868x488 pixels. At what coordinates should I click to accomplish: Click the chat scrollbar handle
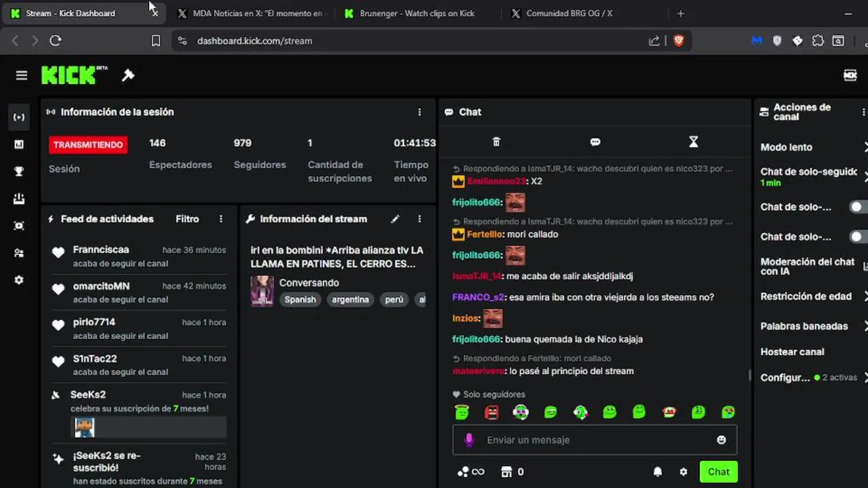(749, 375)
